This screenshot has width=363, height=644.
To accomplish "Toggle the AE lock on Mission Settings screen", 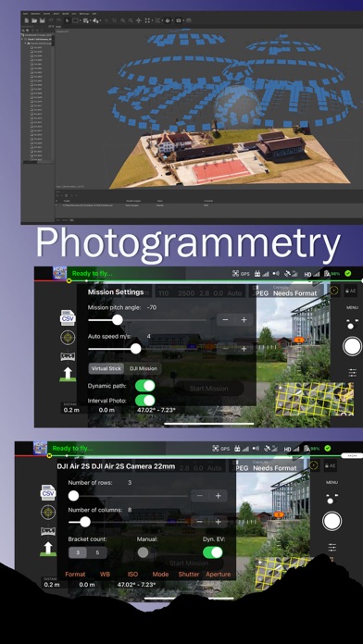I will click(351, 291).
